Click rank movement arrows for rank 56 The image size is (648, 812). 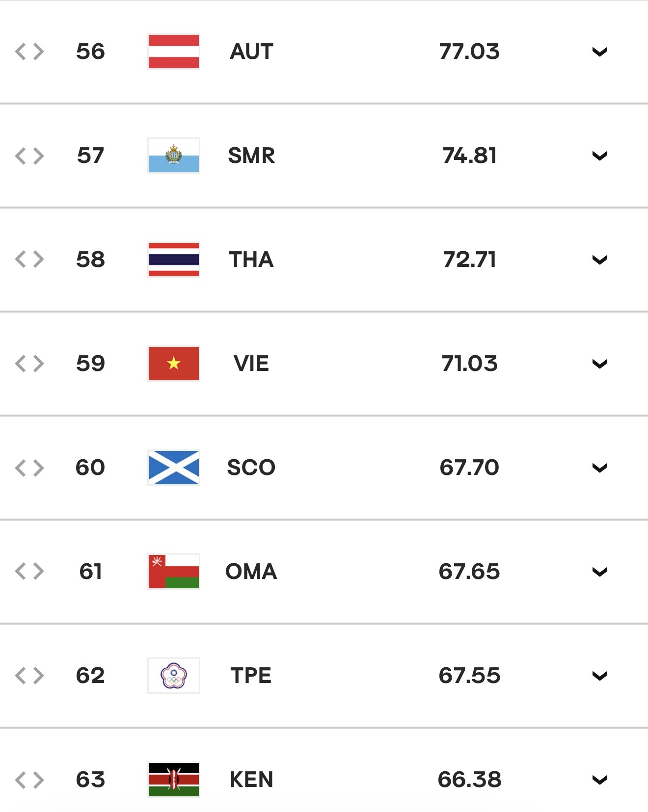[29, 52]
